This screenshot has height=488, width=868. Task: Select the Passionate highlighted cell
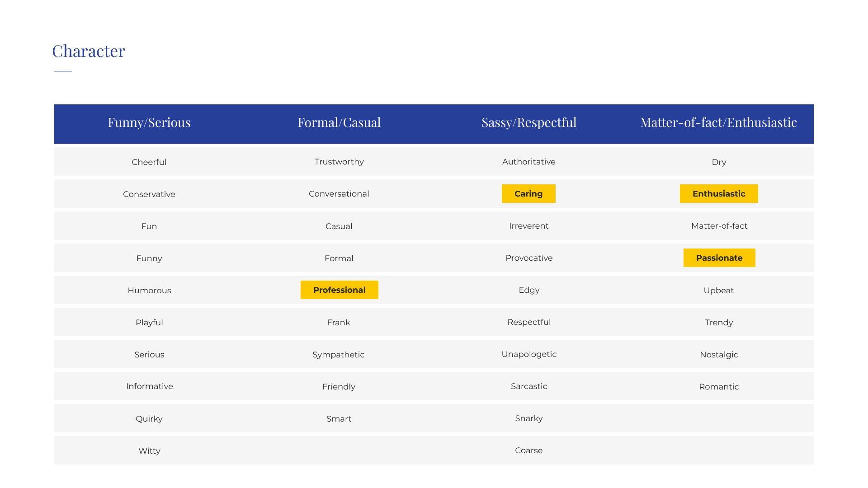tap(719, 258)
